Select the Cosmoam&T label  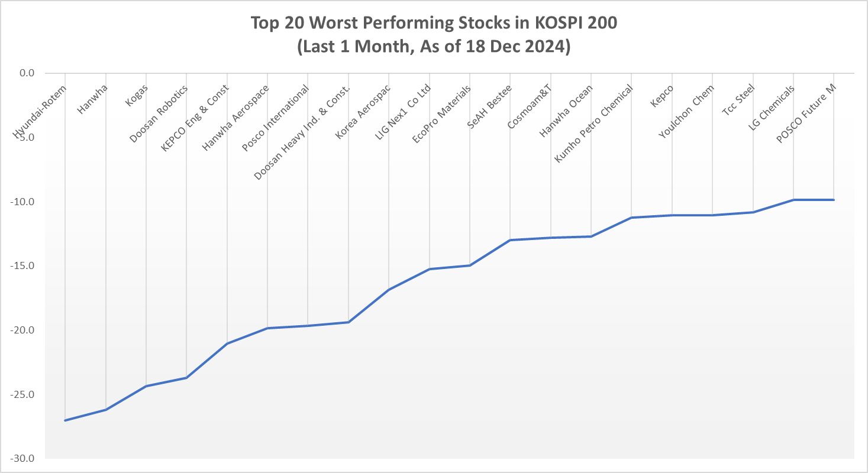(x=530, y=106)
